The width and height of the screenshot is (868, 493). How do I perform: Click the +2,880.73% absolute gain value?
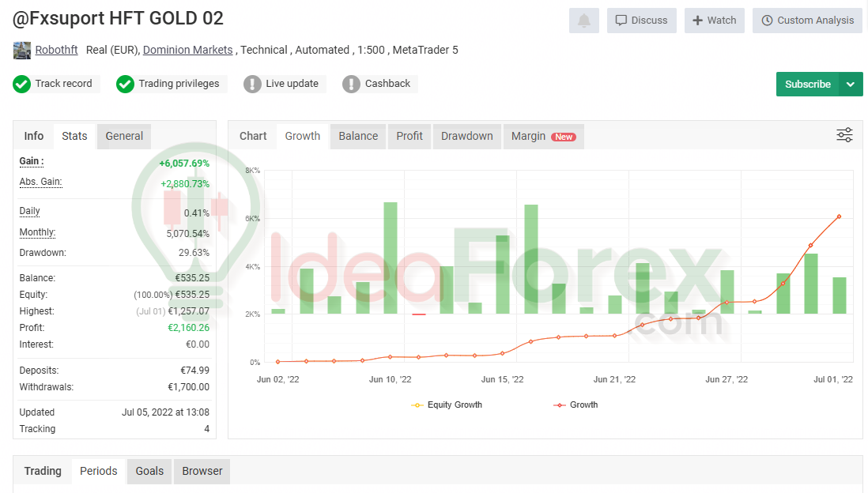(x=185, y=184)
